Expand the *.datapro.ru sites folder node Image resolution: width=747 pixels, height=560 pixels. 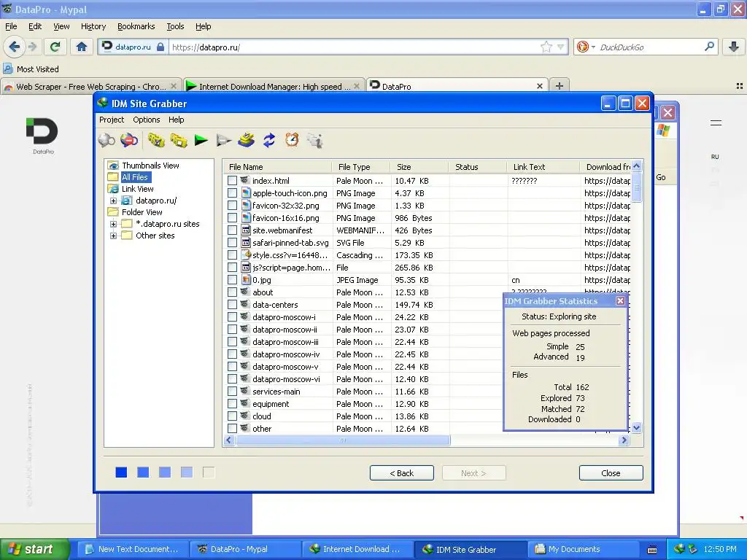tap(113, 224)
